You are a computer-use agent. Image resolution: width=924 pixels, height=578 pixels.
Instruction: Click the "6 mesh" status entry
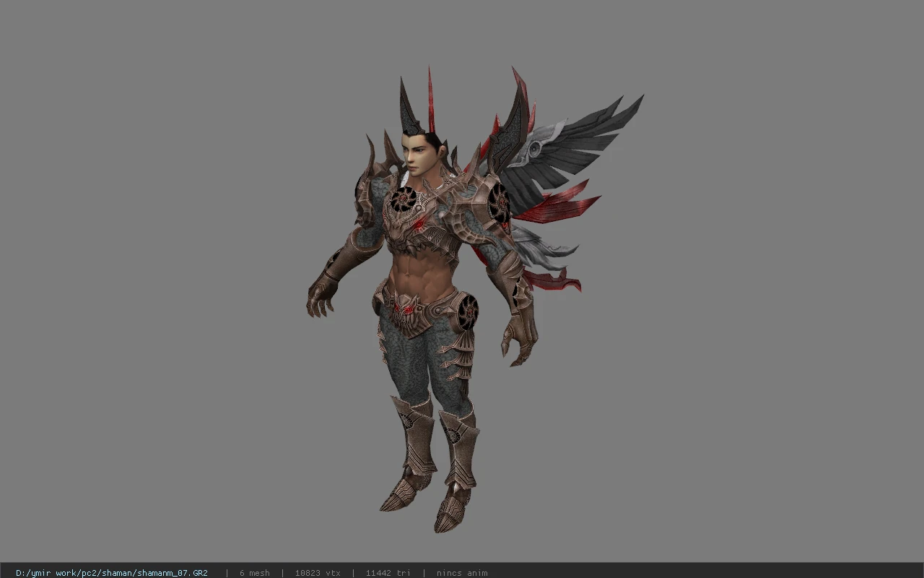tap(254, 573)
